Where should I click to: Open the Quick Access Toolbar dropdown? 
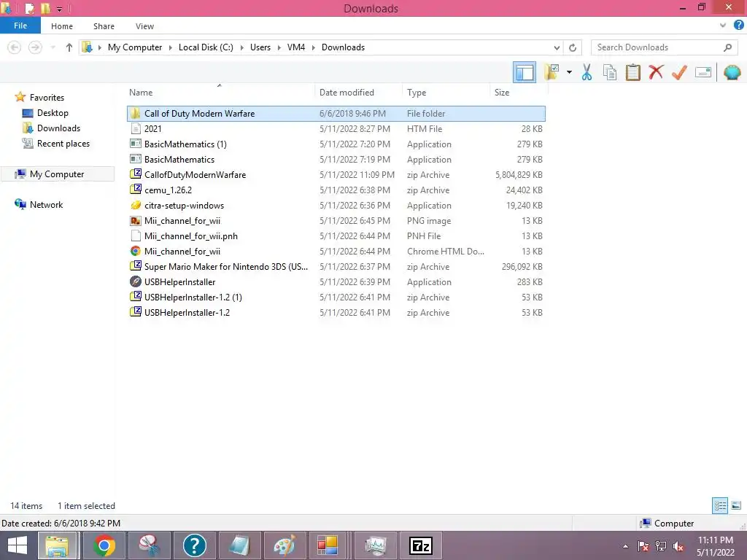pyautogui.click(x=60, y=9)
